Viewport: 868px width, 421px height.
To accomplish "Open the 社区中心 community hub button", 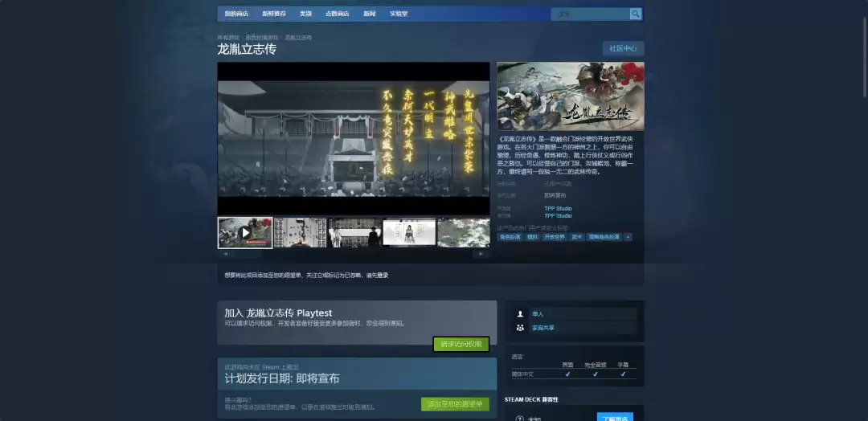I will (x=624, y=48).
